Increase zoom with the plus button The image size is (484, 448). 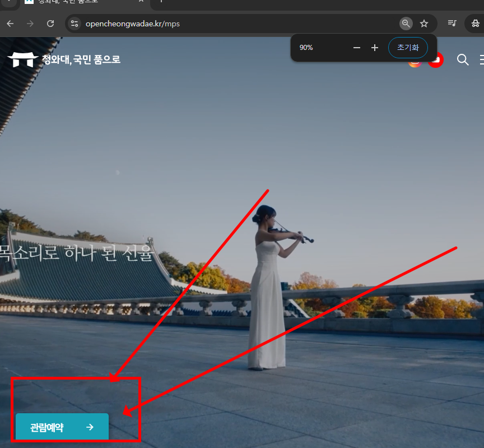click(x=374, y=48)
